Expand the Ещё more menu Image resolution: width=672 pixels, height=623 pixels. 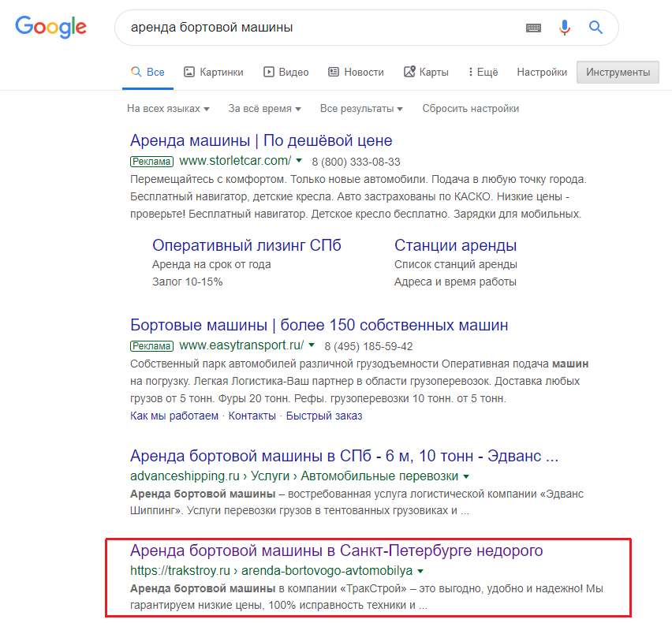tap(483, 72)
